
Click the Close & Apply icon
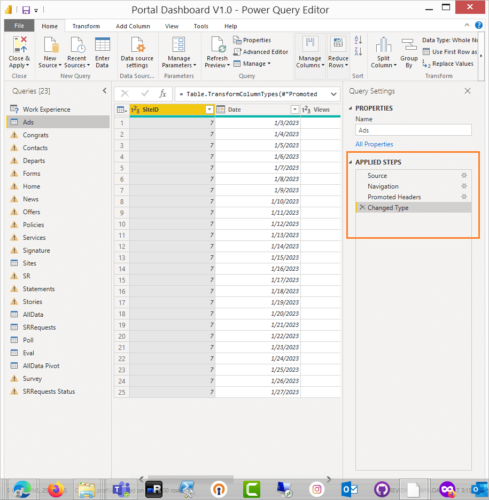pyautogui.click(x=20, y=45)
